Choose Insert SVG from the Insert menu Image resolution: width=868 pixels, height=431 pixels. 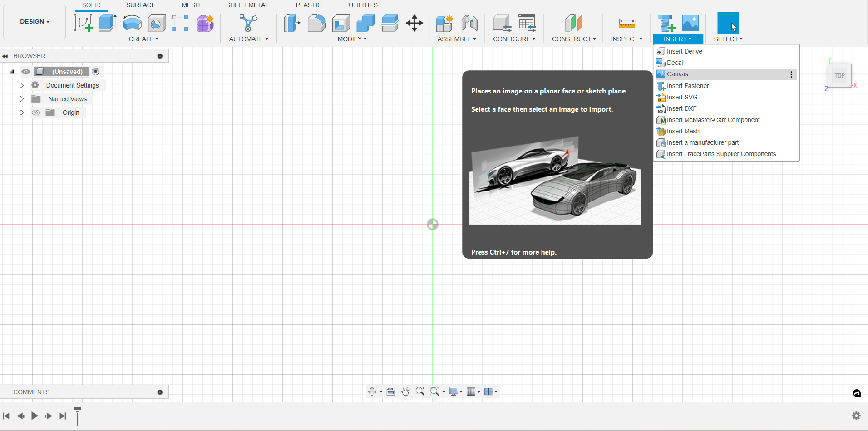coord(682,97)
